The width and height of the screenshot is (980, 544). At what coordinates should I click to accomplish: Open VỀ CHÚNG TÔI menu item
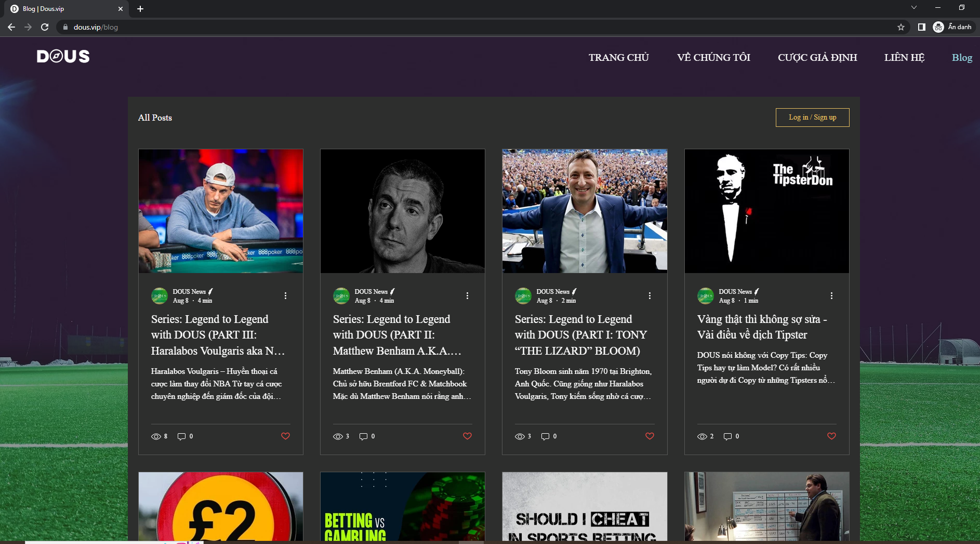click(x=713, y=57)
